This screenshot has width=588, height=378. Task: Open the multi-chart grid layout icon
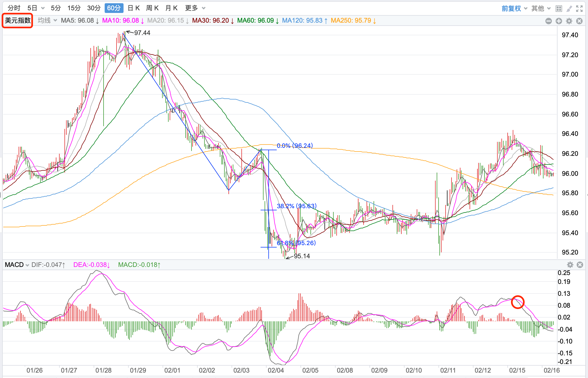tap(559, 9)
